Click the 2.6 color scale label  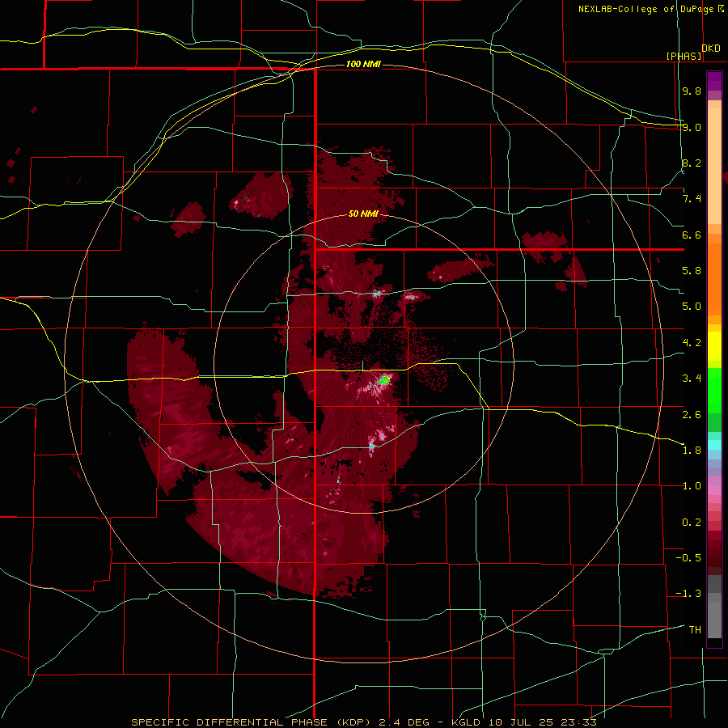point(692,414)
